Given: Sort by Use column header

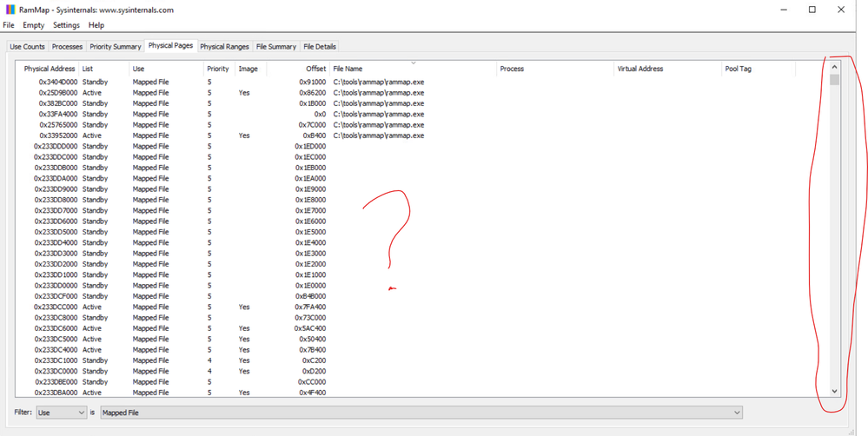Looking at the screenshot, I should tap(166, 69).
